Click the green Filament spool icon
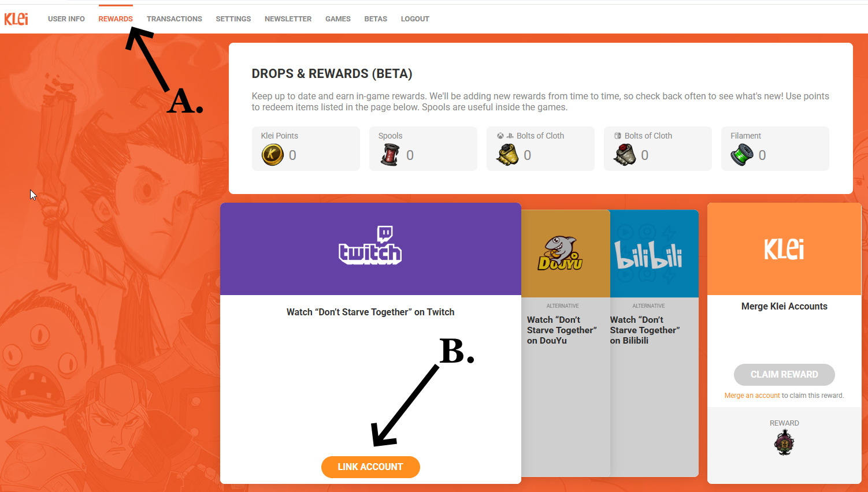The width and height of the screenshot is (868, 492). click(742, 155)
